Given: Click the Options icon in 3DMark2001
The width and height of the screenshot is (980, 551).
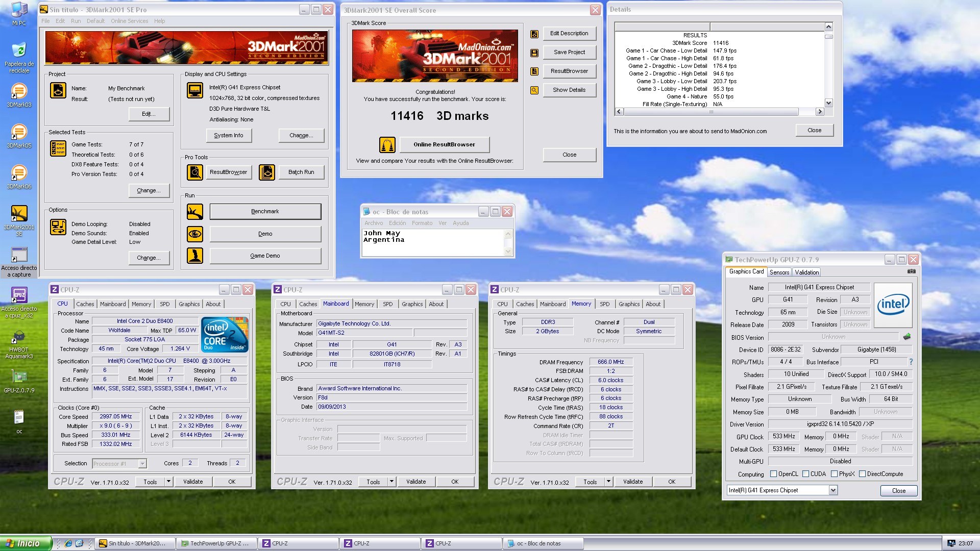Looking at the screenshot, I should coord(58,227).
